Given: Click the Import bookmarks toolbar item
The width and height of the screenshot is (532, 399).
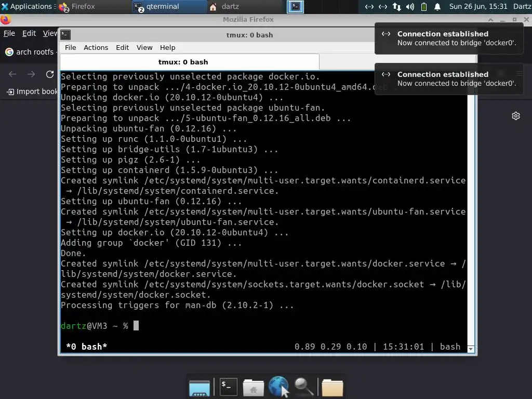Looking at the screenshot, I should click(32, 91).
